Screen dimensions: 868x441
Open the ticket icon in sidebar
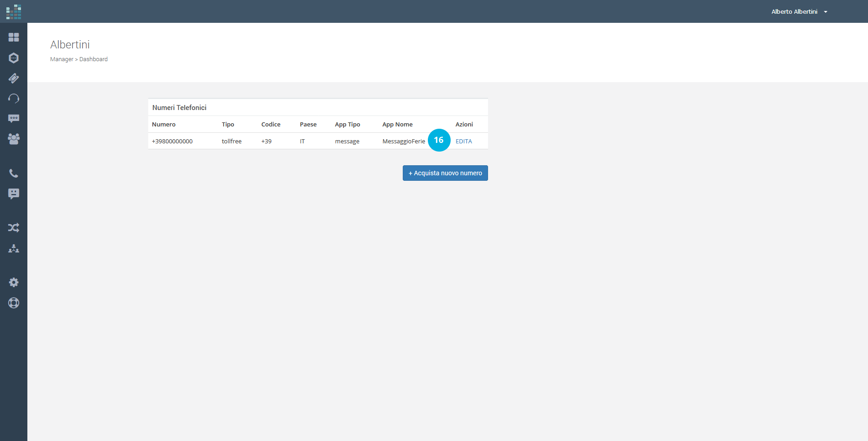click(14, 78)
